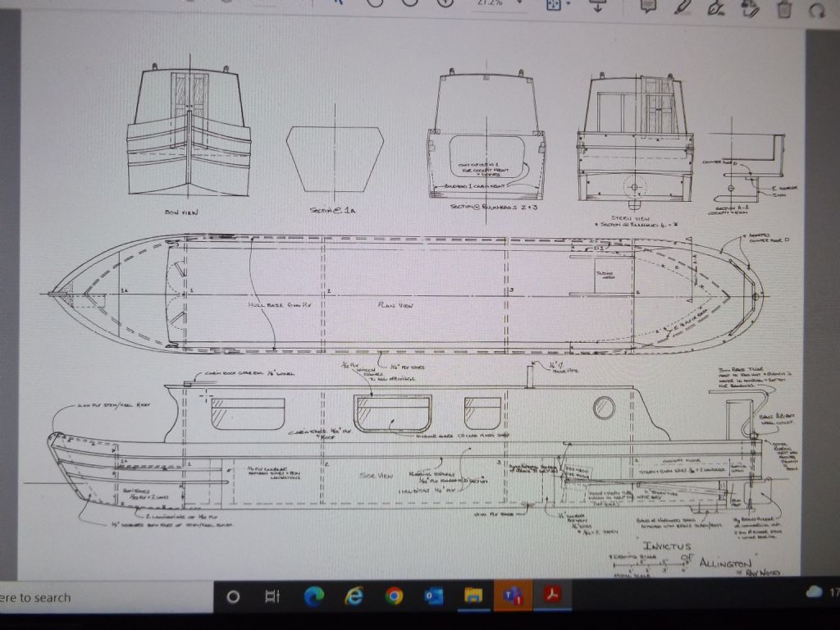840x630 pixels.
Task: Click the 'HULL BASE 6mm PLY' annotation
Action: 279,305
